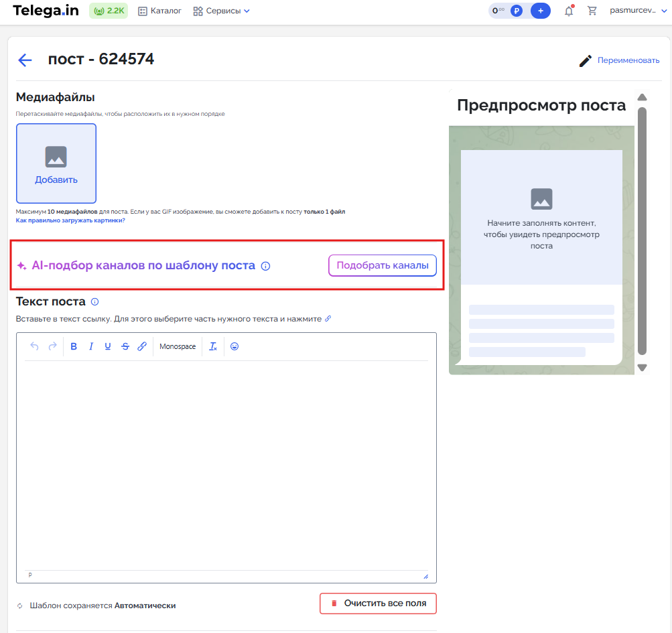Click the 2.2K channels badge
Viewport: 672px width, 633px height.
(x=109, y=11)
